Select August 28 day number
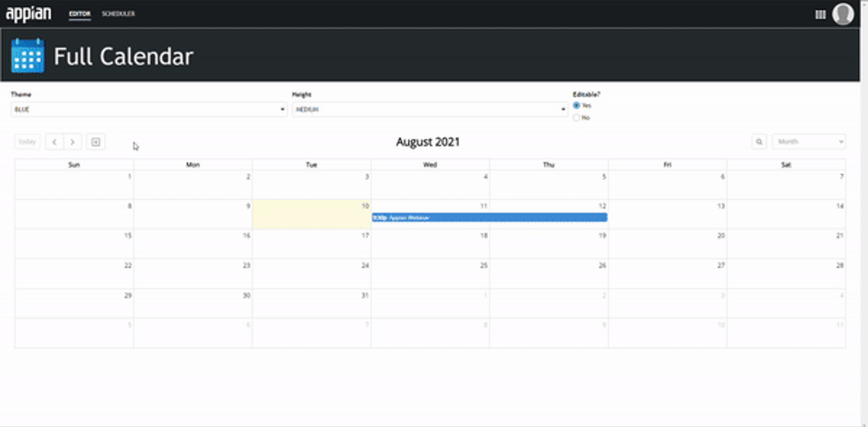Image resolution: width=868 pixels, height=427 pixels. (x=840, y=266)
